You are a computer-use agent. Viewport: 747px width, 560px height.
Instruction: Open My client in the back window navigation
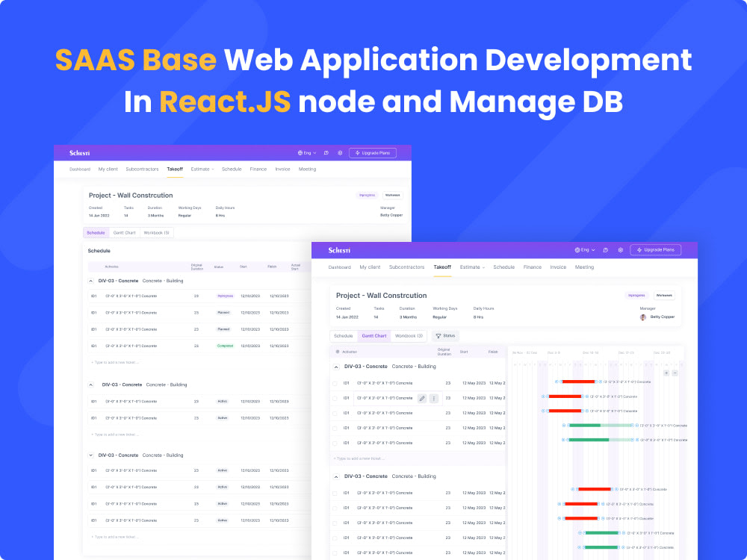tap(108, 169)
